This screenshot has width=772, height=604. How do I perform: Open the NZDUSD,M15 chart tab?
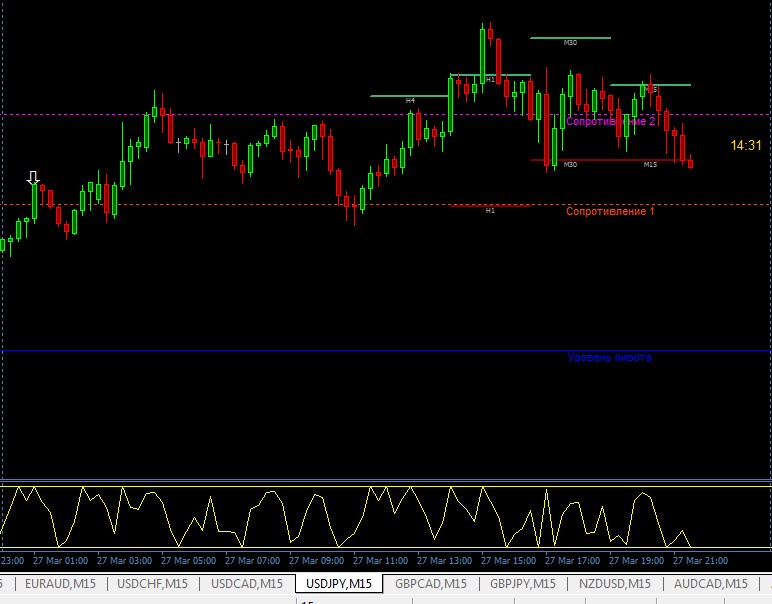coord(614,584)
